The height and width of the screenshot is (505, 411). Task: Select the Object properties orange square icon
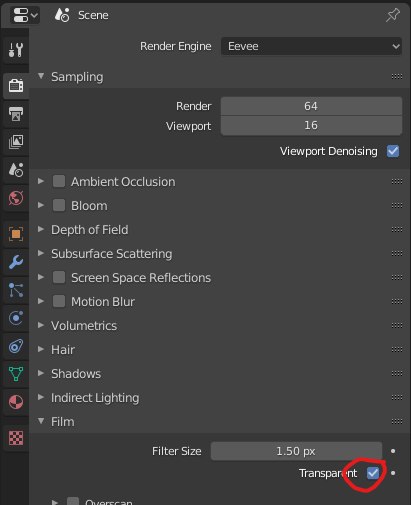(16, 234)
